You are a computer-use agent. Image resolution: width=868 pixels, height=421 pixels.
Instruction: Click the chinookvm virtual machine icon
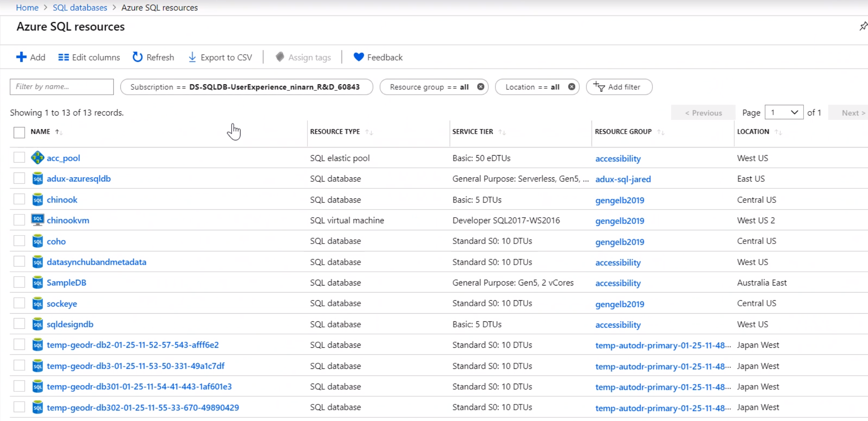pyautogui.click(x=37, y=220)
